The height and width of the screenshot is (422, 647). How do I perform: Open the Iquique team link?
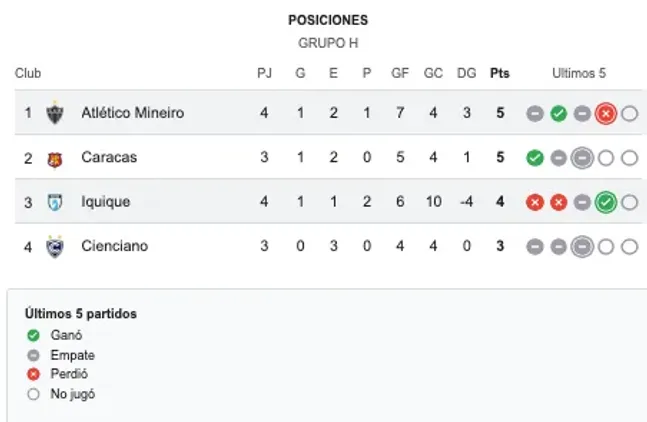105,202
